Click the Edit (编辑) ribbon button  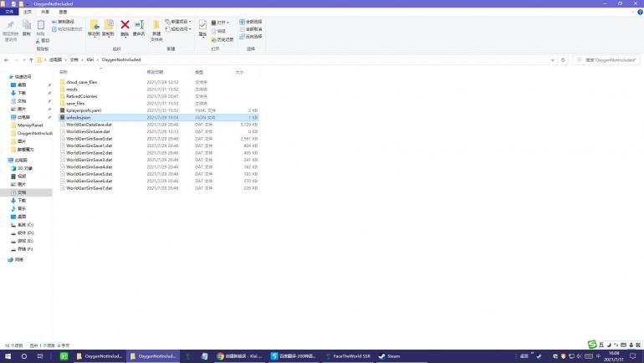[219, 31]
